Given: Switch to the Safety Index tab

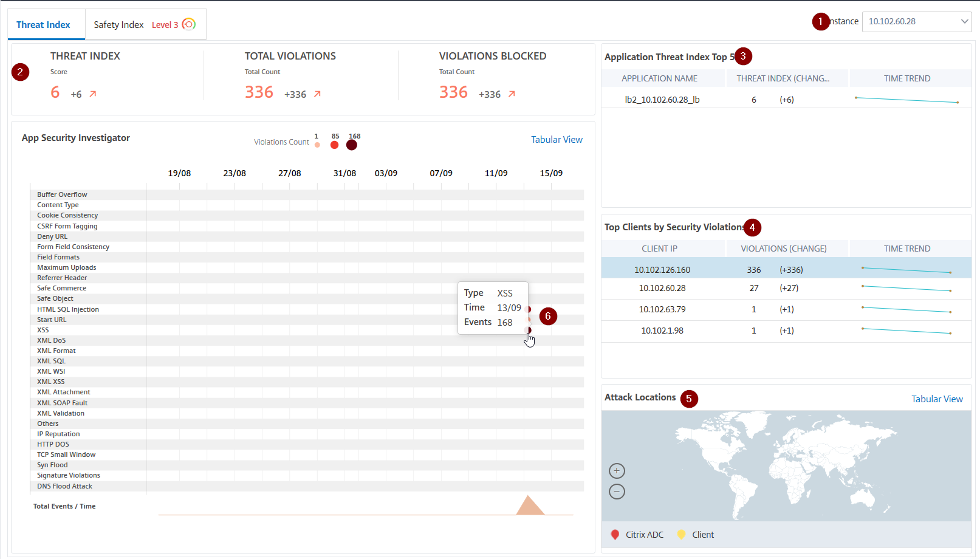Looking at the screenshot, I should (119, 25).
